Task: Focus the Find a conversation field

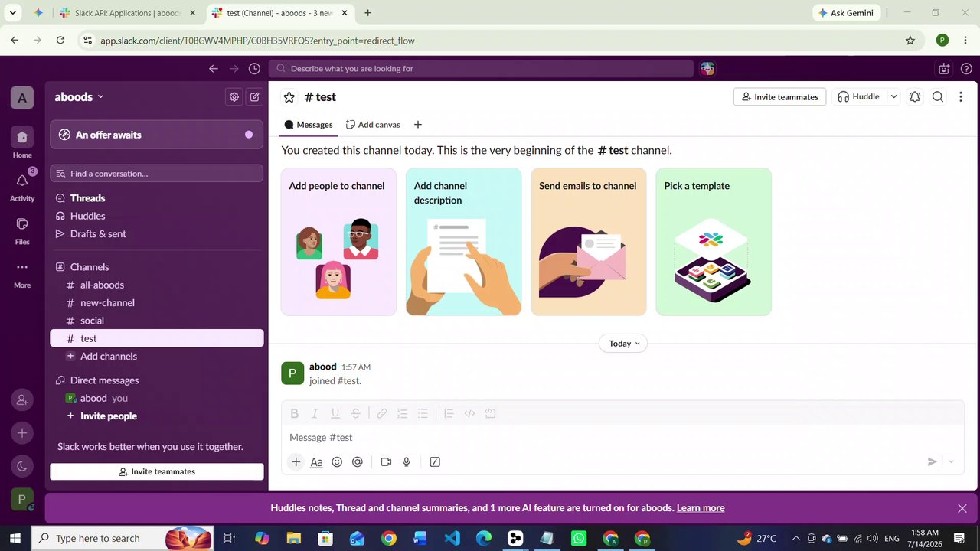Action: [156, 174]
